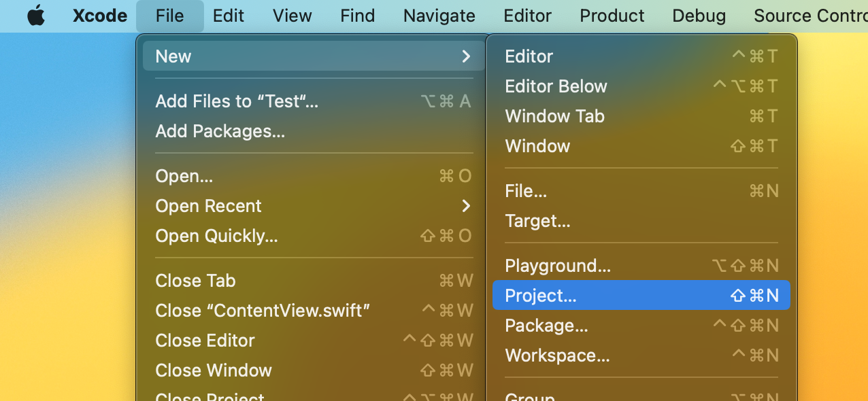Select Add Packages... menu item
Viewport: 868px width, 401px height.
point(220,131)
